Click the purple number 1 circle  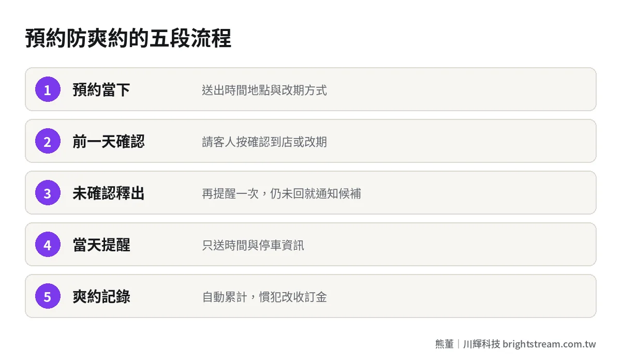pyautogui.click(x=48, y=89)
